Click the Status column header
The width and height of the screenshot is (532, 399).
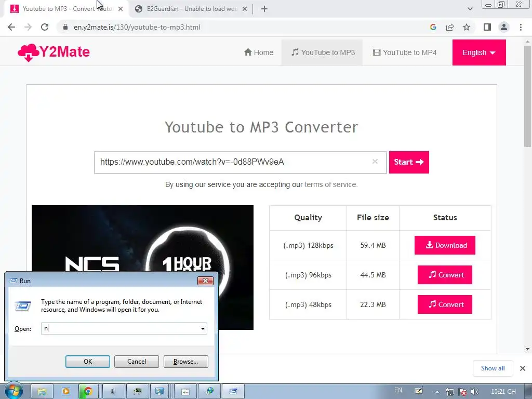pos(445,218)
